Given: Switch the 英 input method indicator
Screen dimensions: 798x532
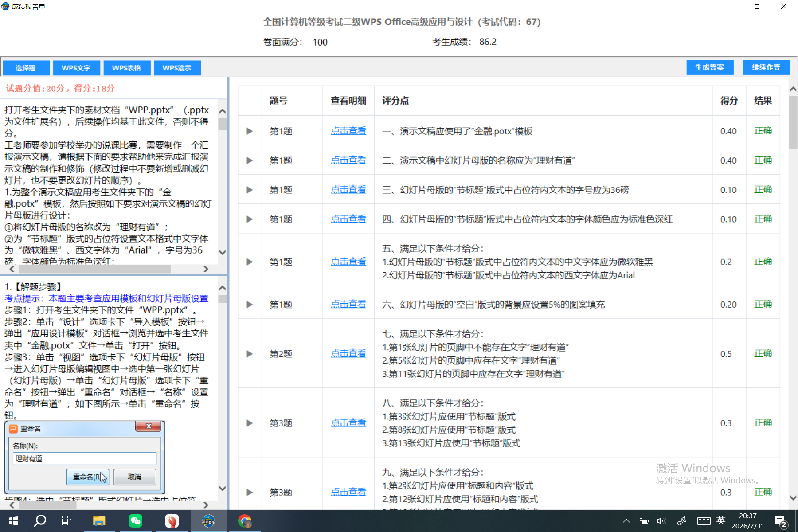Looking at the screenshot, I should pos(721,520).
